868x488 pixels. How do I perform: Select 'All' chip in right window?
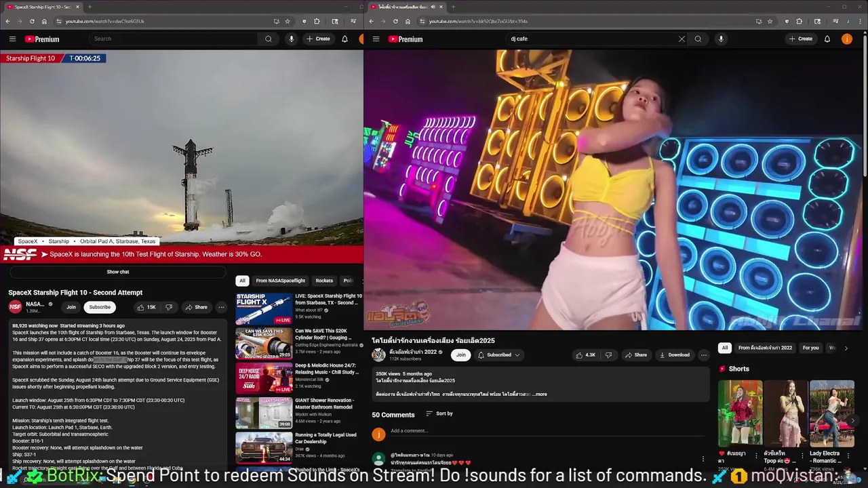[x=724, y=348]
